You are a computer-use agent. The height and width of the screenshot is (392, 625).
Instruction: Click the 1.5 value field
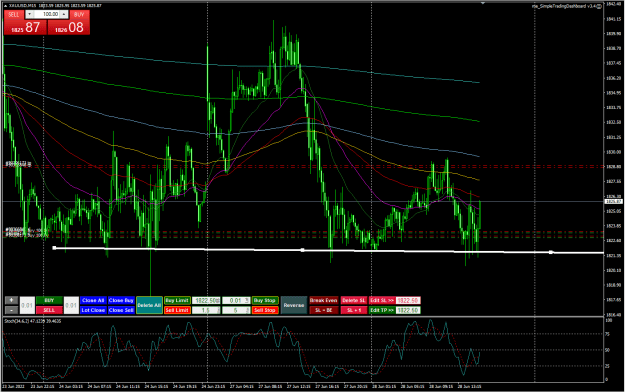tap(206, 310)
